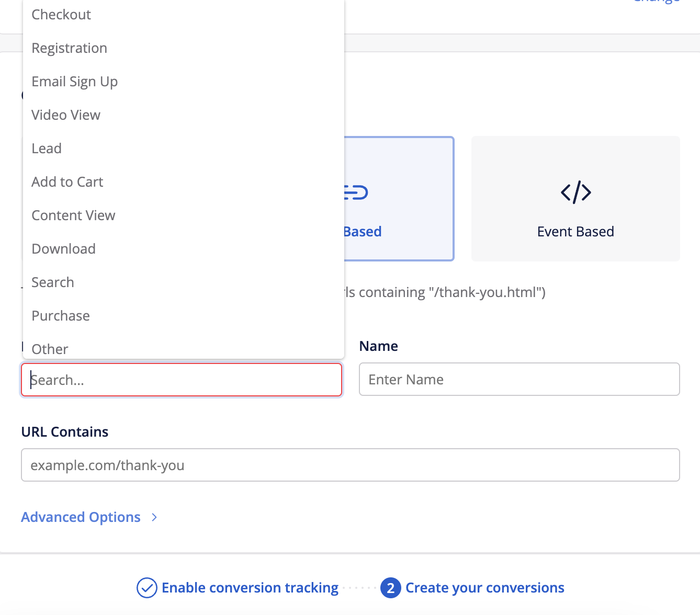Screen dimensions: 700x615
Task: Click the URL Based link icon
Action: [357, 192]
